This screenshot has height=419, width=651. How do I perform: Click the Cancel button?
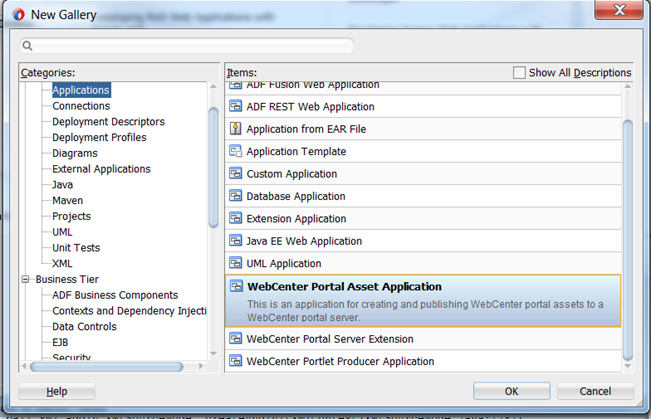click(595, 392)
